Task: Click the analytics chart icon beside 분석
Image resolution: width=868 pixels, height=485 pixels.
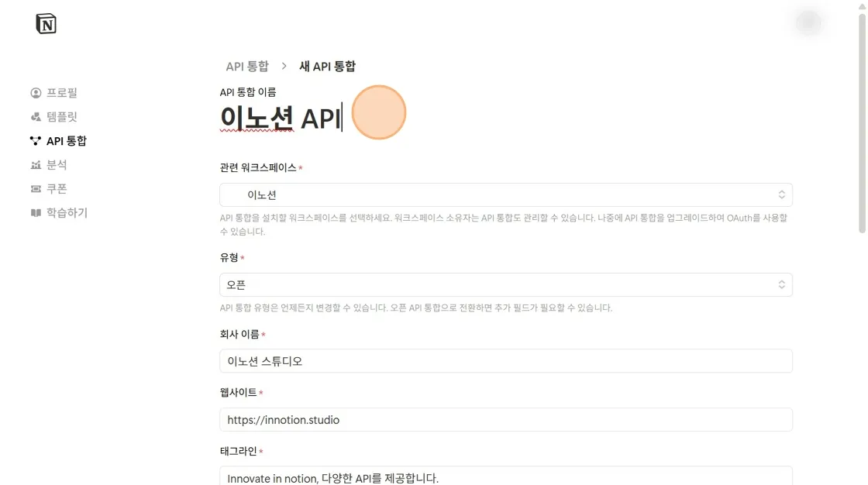Action: click(36, 165)
